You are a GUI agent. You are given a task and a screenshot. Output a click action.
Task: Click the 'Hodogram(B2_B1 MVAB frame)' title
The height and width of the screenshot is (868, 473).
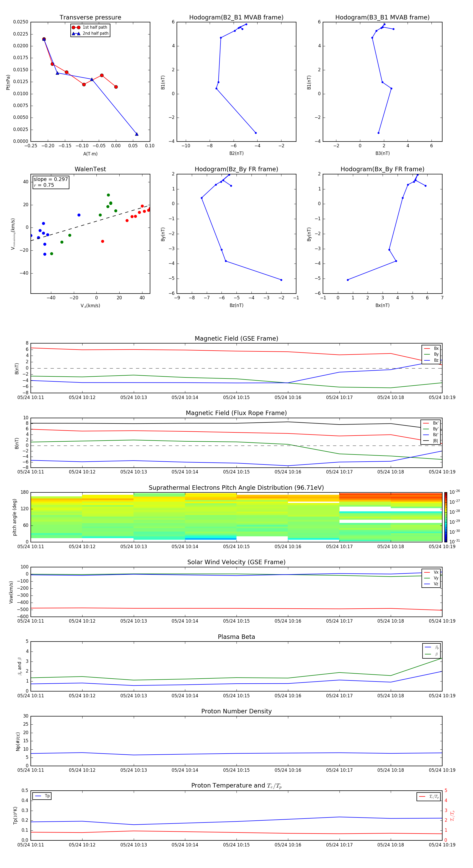[x=236, y=18]
